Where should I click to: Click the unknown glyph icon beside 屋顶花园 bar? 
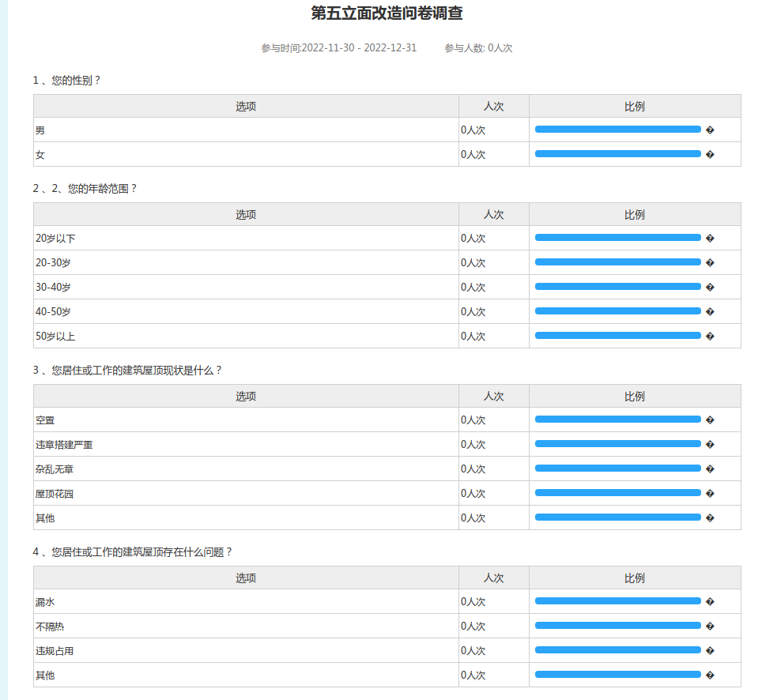[710, 494]
